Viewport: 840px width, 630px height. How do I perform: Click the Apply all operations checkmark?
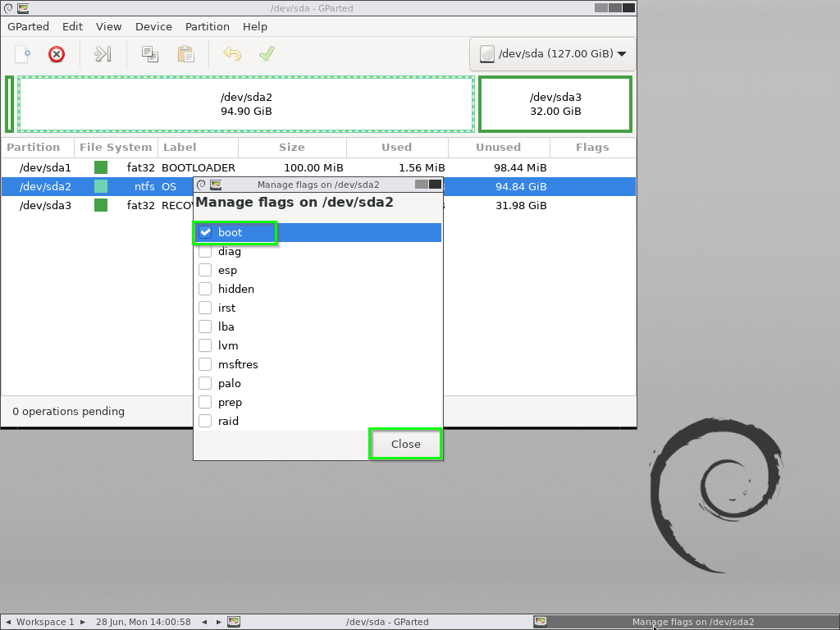click(267, 54)
